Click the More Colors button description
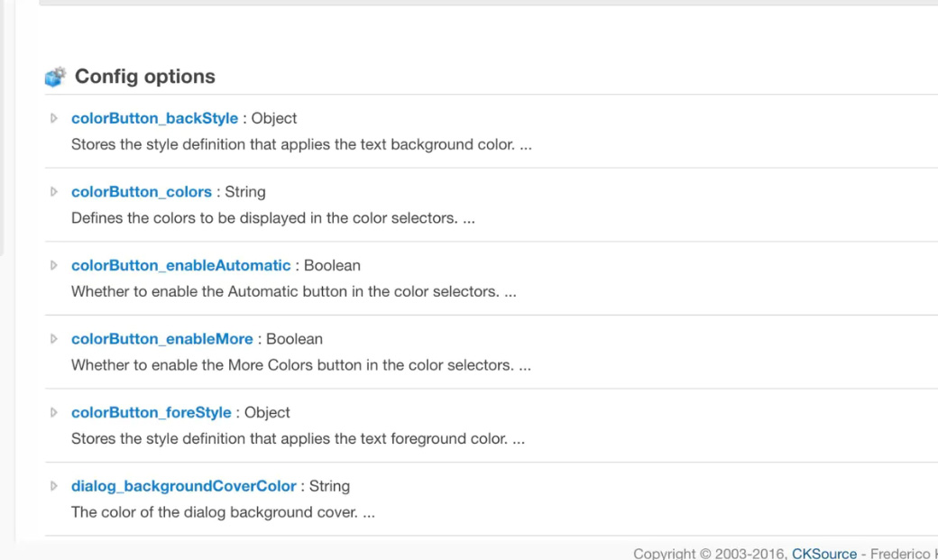The width and height of the screenshot is (938, 560). coord(300,365)
